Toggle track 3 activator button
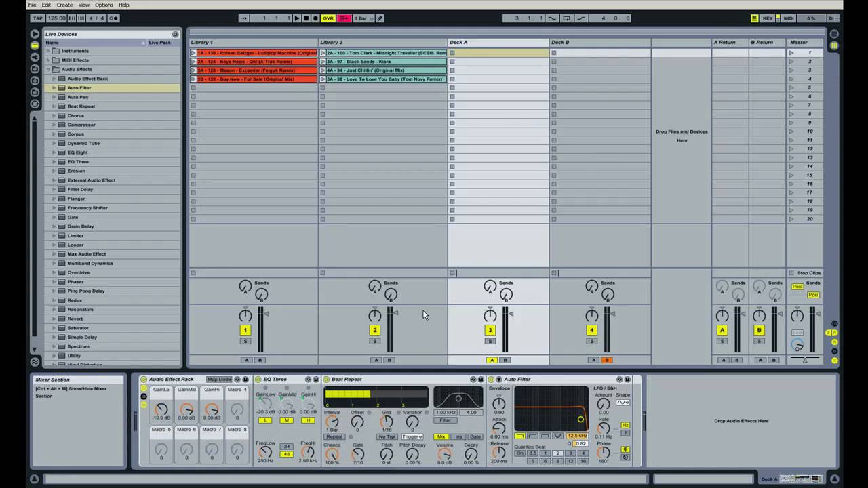The width and height of the screenshot is (868, 488). [x=490, y=330]
